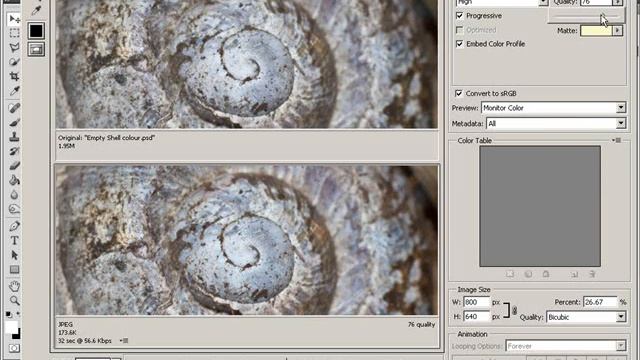Disable Convert to sRGB

[x=459, y=93]
